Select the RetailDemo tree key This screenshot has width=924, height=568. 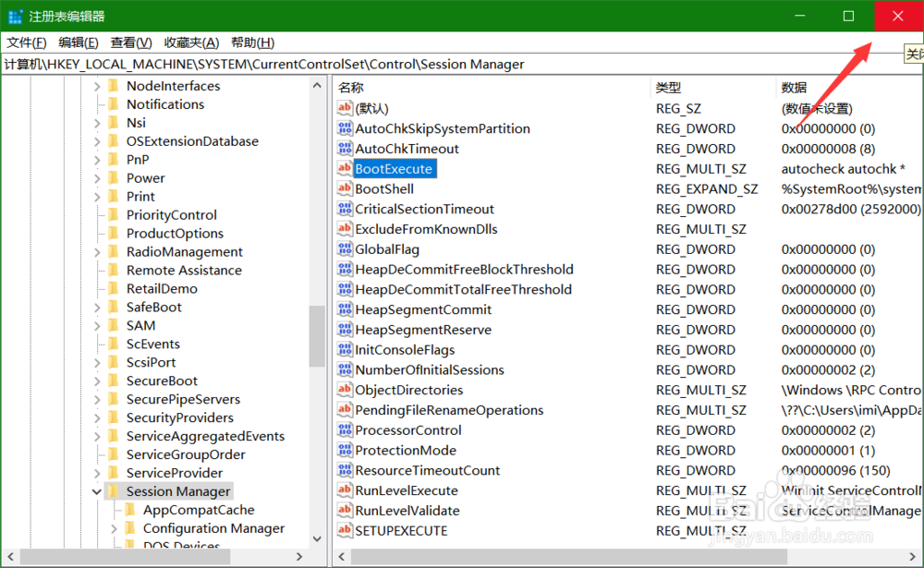pos(162,289)
